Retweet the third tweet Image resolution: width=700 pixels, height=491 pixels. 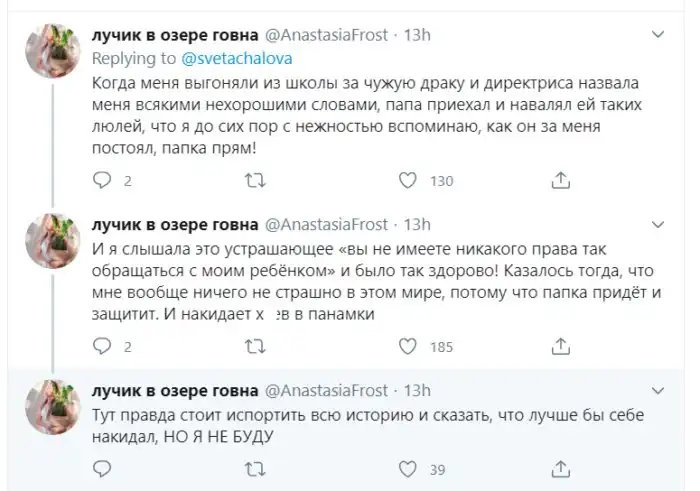click(255, 470)
